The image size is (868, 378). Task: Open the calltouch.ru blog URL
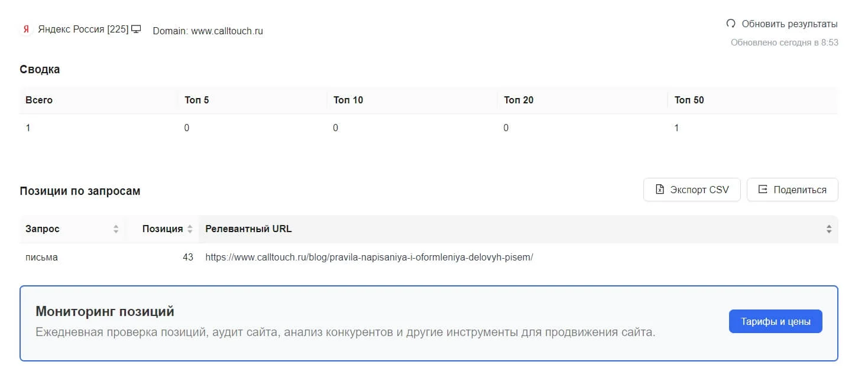(x=369, y=258)
